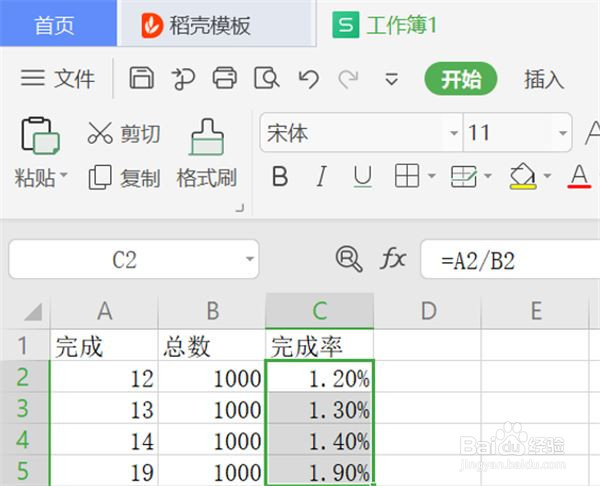Open the clipboard group dialog launcher
600x486 pixels.
[240, 208]
